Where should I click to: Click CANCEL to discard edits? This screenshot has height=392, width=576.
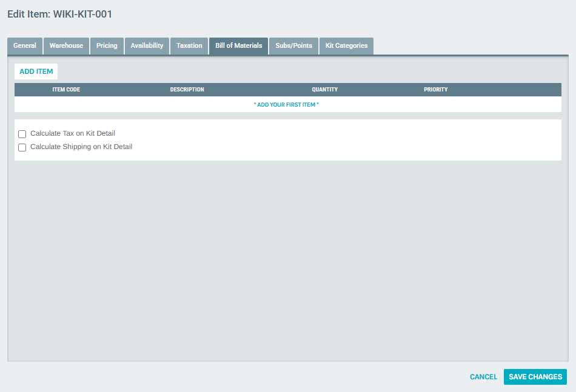coord(483,376)
